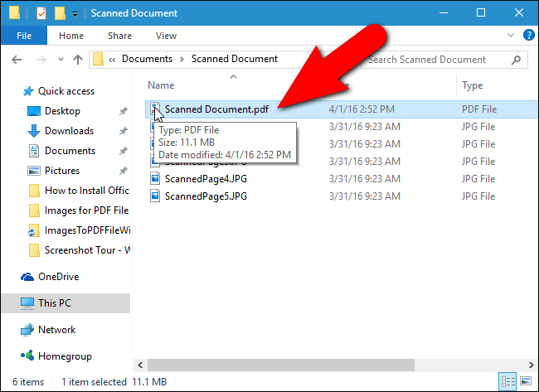Click the 4/1/16 2:52 PM date cell
The width and height of the screenshot is (539, 392).
point(362,109)
